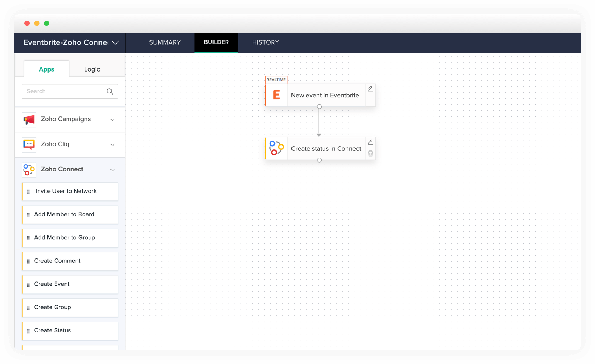
Task: Select the Create Group action
Action: click(70, 307)
